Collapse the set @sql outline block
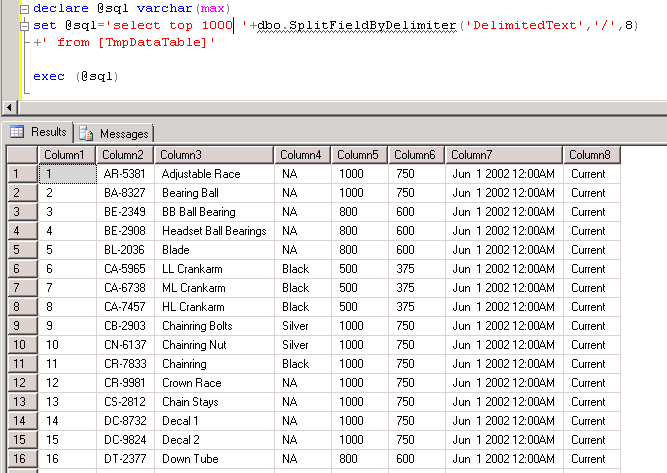 coord(24,25)
